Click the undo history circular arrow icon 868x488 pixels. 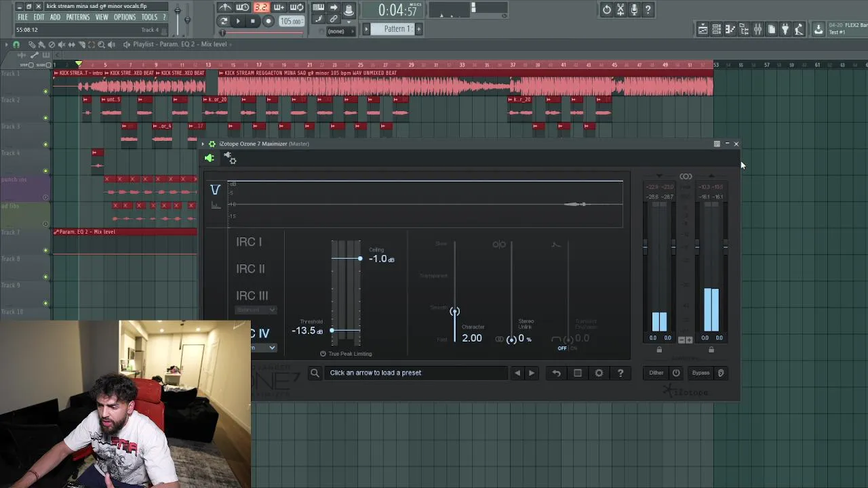pos(607,9)
